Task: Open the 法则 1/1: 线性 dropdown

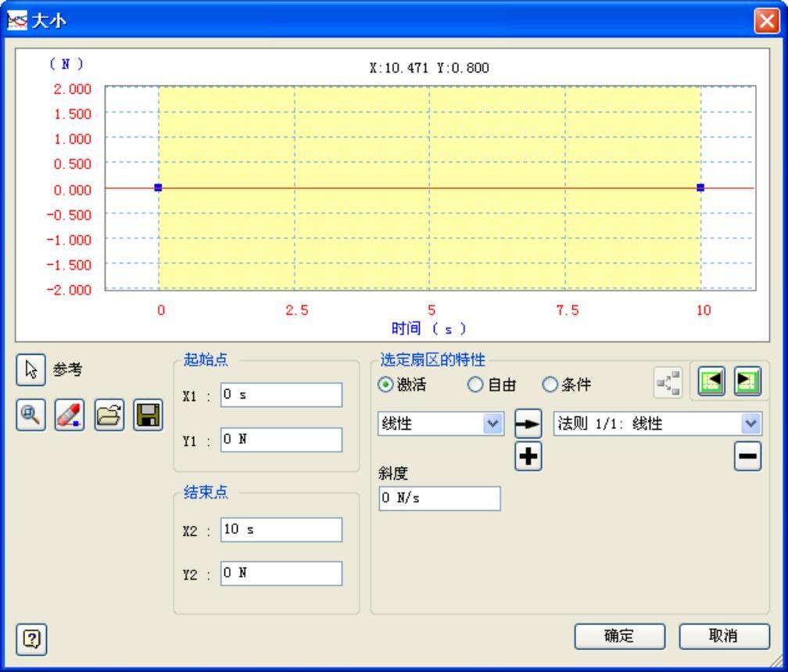Action: pyautogui.click(x=751, y=424)
